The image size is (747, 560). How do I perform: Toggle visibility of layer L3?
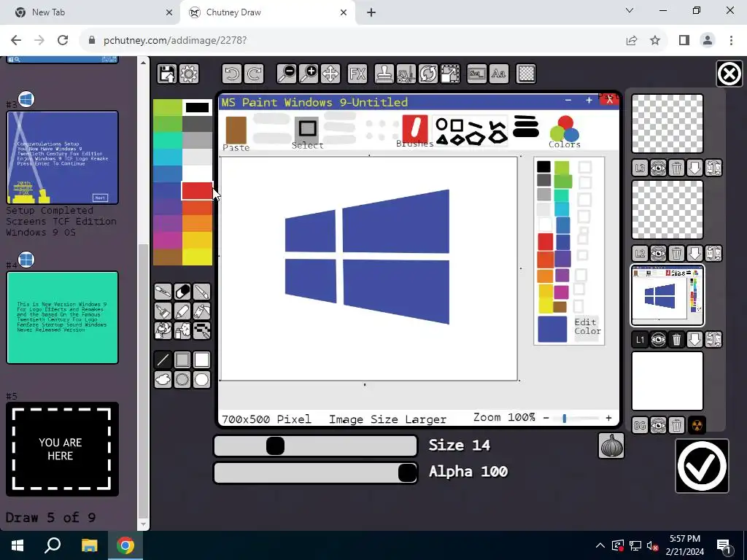coord(659,168)
